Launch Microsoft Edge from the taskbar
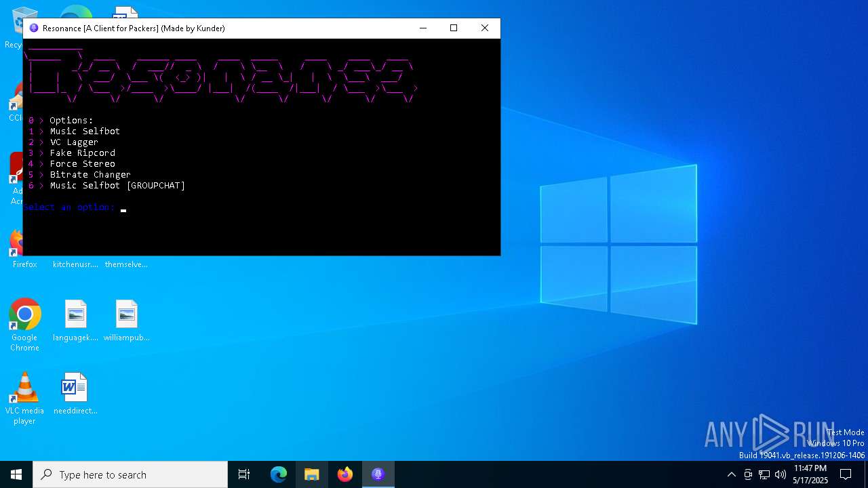Viewport: 868px width, 488px height. tap(279, 474)
